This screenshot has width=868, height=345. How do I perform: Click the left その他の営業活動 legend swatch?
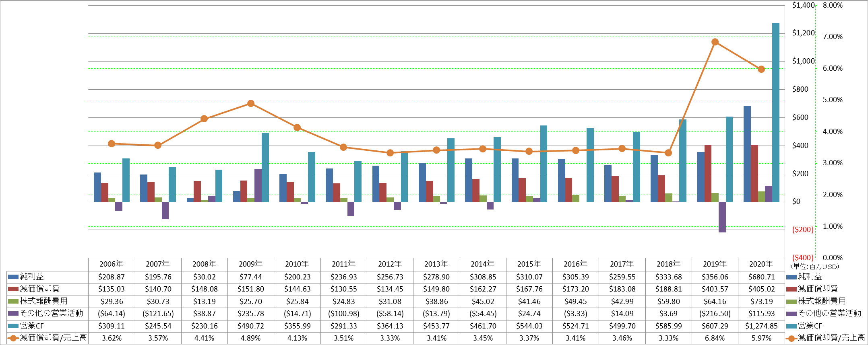[x=13, y=313]
